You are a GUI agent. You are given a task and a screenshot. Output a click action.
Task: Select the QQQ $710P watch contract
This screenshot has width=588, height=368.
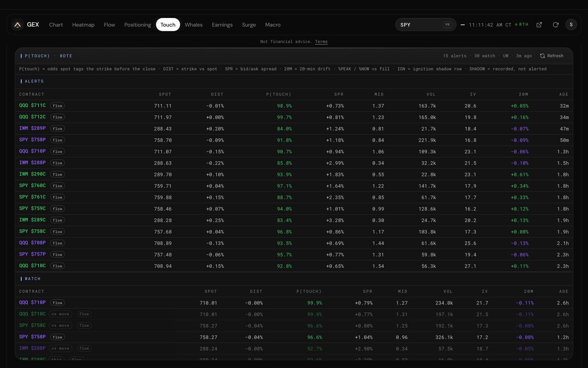pyautogui.click(x=32, y=302)
